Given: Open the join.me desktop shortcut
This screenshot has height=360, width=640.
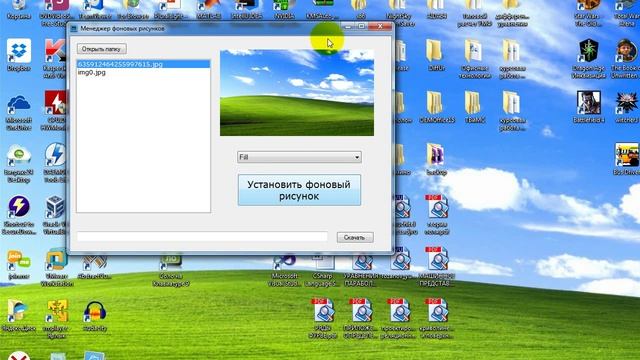Looking at the screenshot, I should click(19, 264).
